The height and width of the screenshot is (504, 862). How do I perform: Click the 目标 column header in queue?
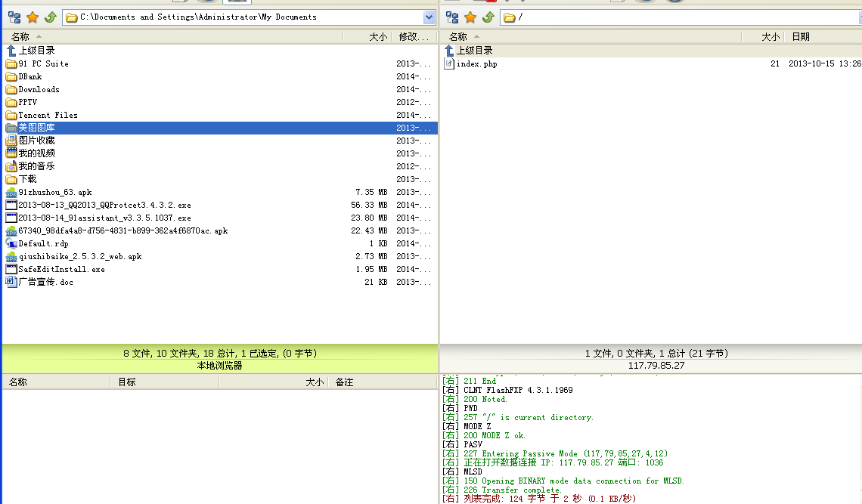pyautogui.click(x=127, y=382)
